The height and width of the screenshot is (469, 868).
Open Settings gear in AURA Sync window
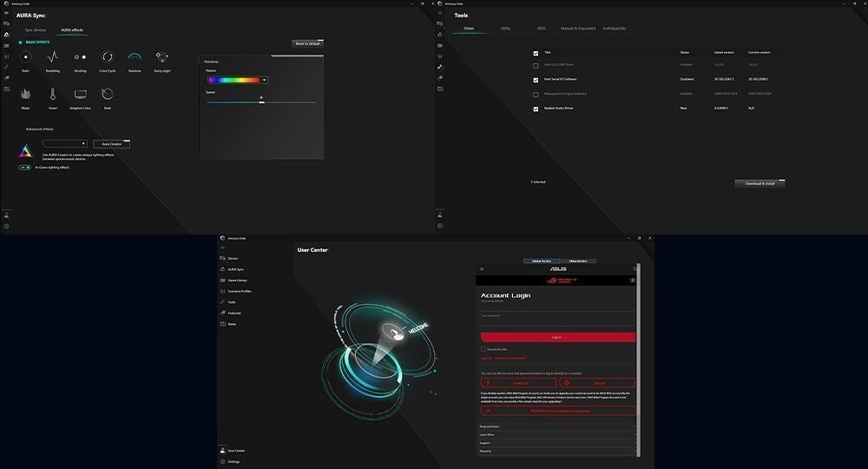[7, 226]
